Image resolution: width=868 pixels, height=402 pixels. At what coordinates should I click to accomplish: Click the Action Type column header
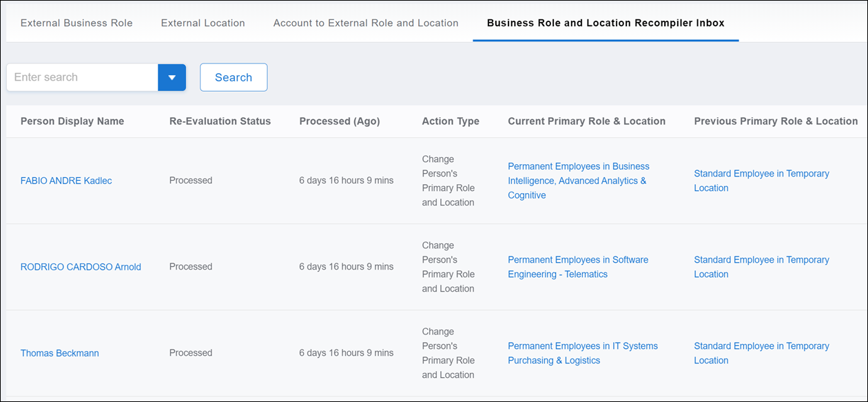pos(451,121)
